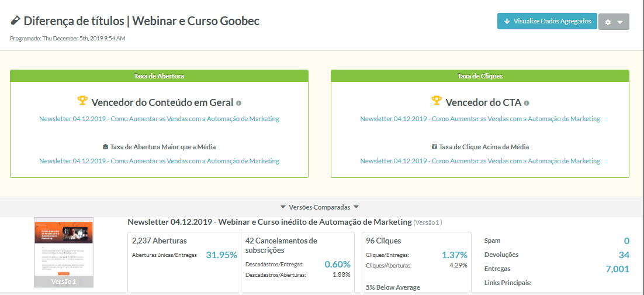644x295 pixels.
Task: Select the Taxa de Cliques panel header
Action: coord(480,76)
